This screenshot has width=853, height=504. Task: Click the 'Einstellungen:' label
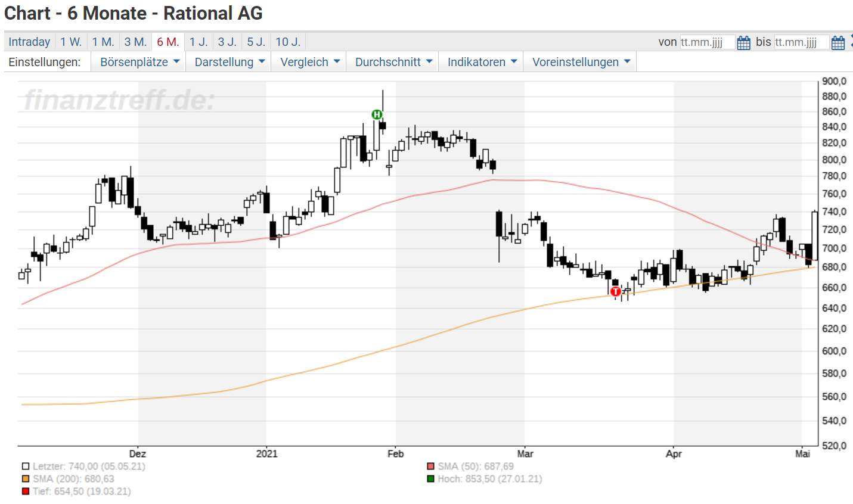tap(45, 62)
